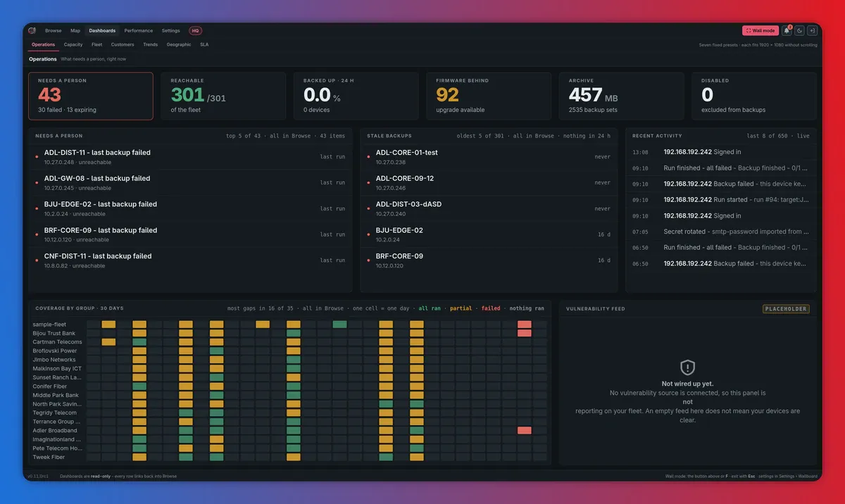Click the warning shield icon in Vulnerability Feed
This screenshot has width=845, height=504.
point(687,367)
